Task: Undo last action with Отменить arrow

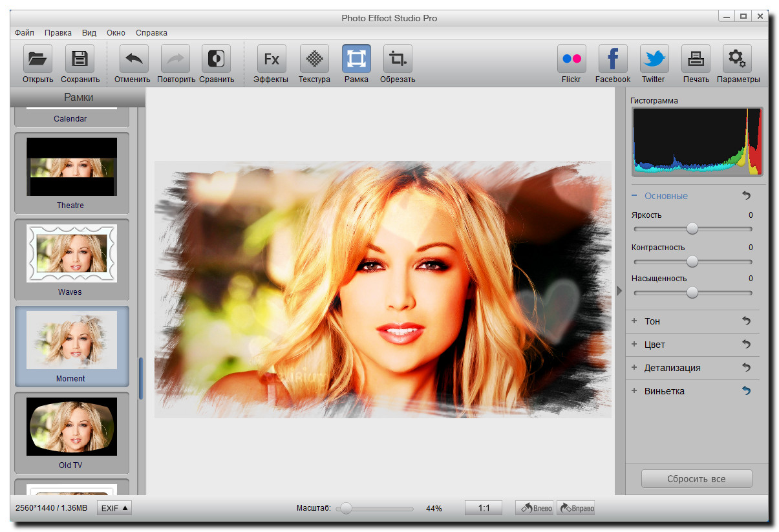Action: click(134, 59)
